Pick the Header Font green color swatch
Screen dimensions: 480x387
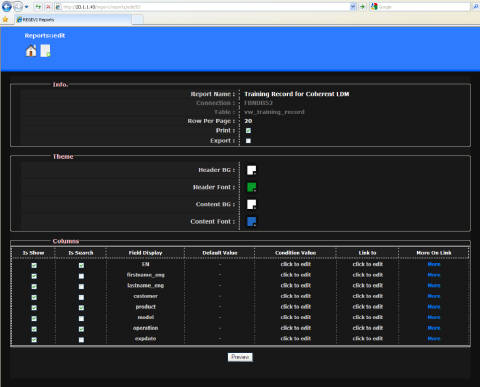pos(252,187)
